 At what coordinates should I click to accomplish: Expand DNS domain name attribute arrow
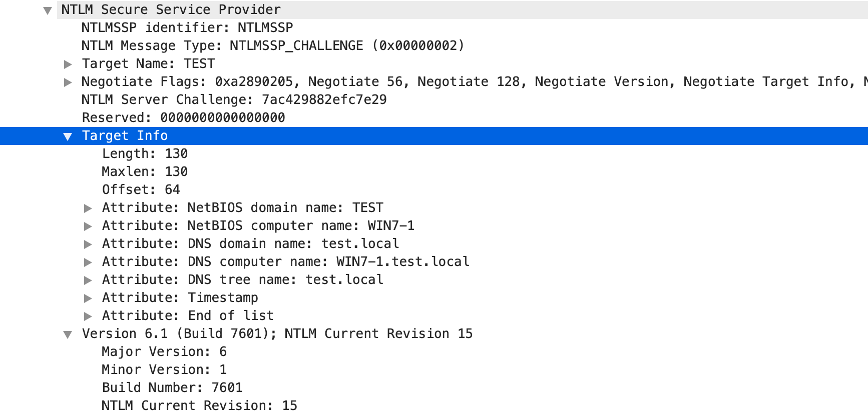click(88, 244)
